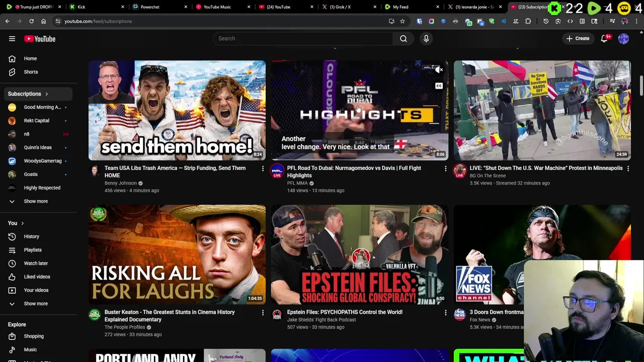
Task: Open Jake Shields' channel avatar
Action: click(277, 315)
